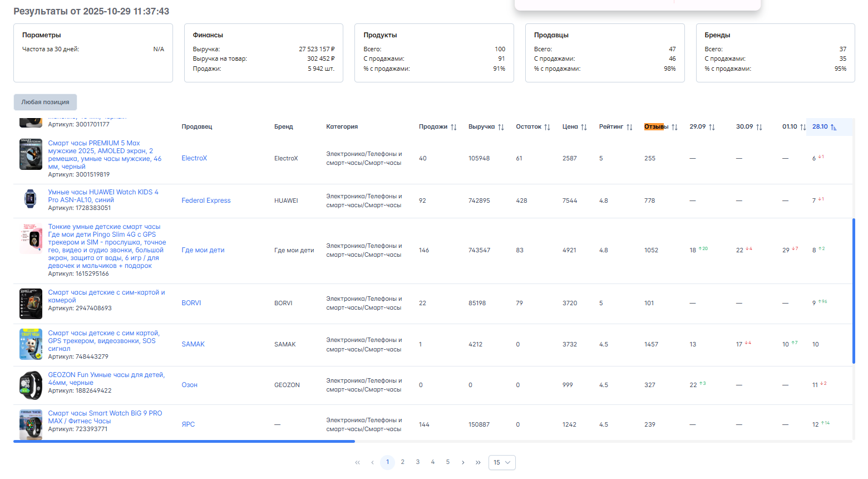Open seller link Federal Express
The image size is (868, 479).
[206, 201]
